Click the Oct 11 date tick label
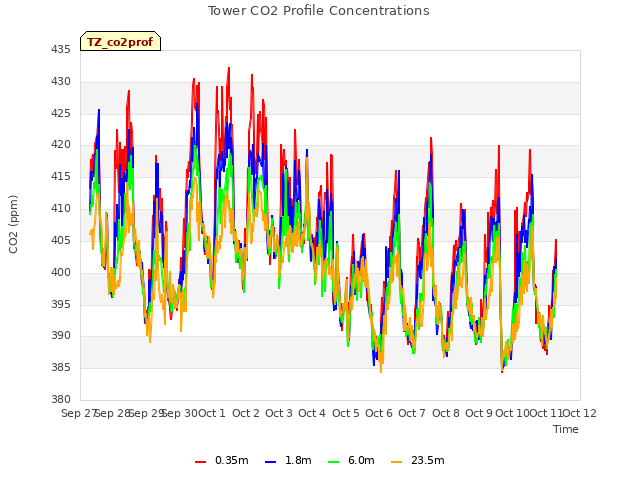 [546, 413]
